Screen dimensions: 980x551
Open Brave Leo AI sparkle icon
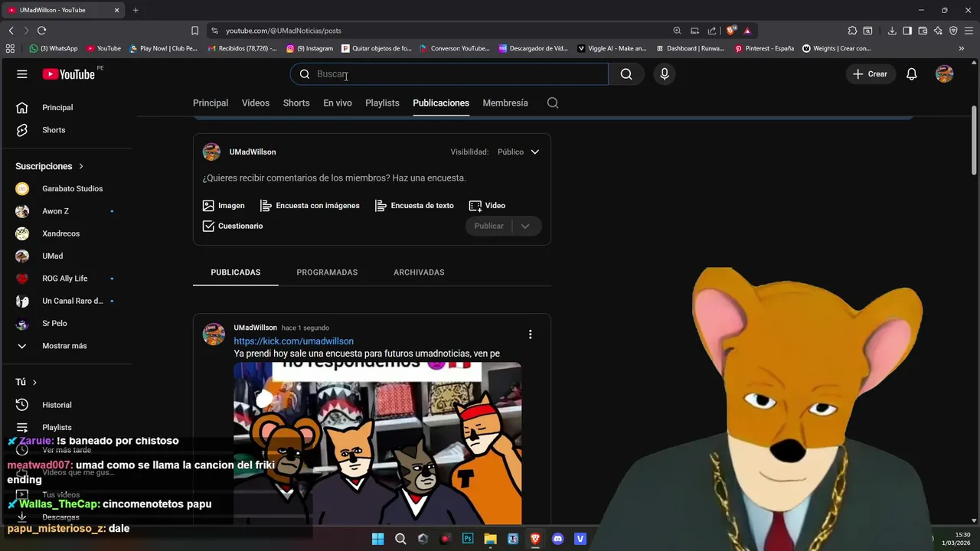pyautogui.click(x=938, y=31)
